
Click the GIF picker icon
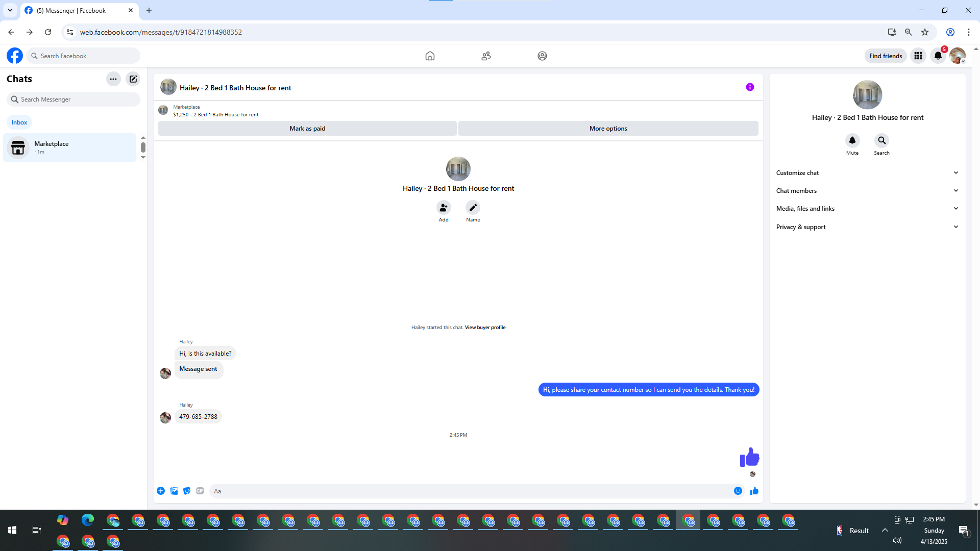pos(200,491)
